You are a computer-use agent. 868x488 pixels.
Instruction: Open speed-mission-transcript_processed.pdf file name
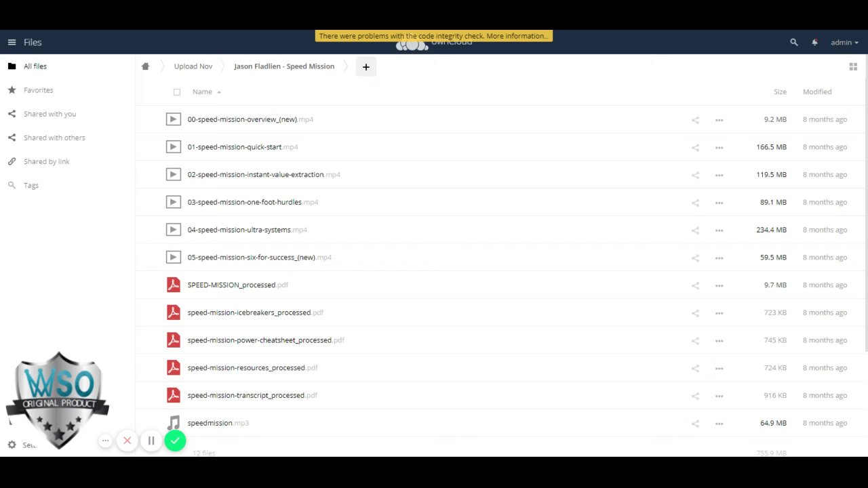252,395
